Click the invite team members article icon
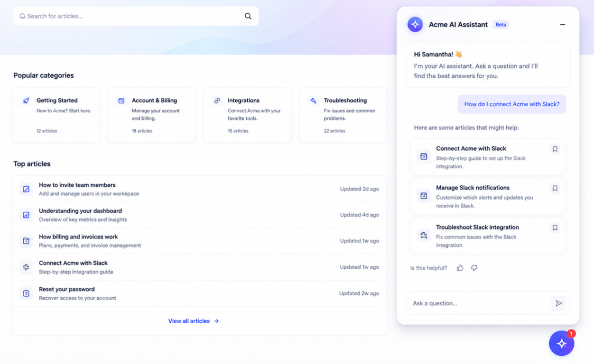This screenshot has height=364, width=594. click(26, 189)
